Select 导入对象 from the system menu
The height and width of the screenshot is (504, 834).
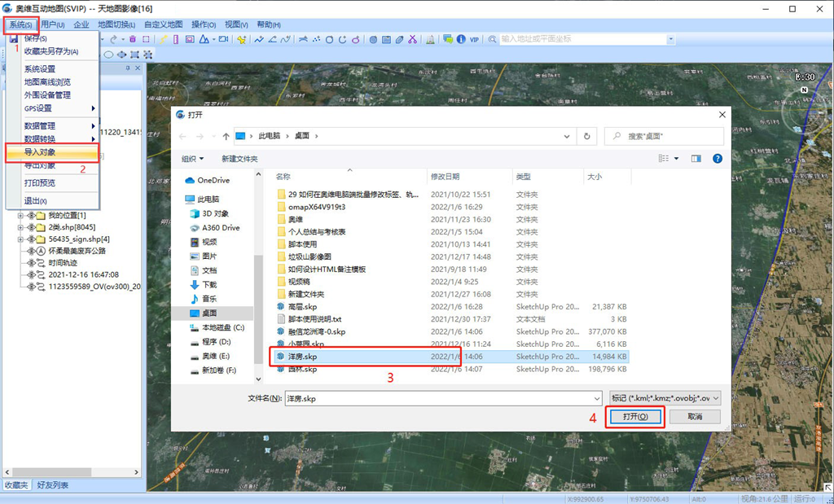(x=52, y=152)
